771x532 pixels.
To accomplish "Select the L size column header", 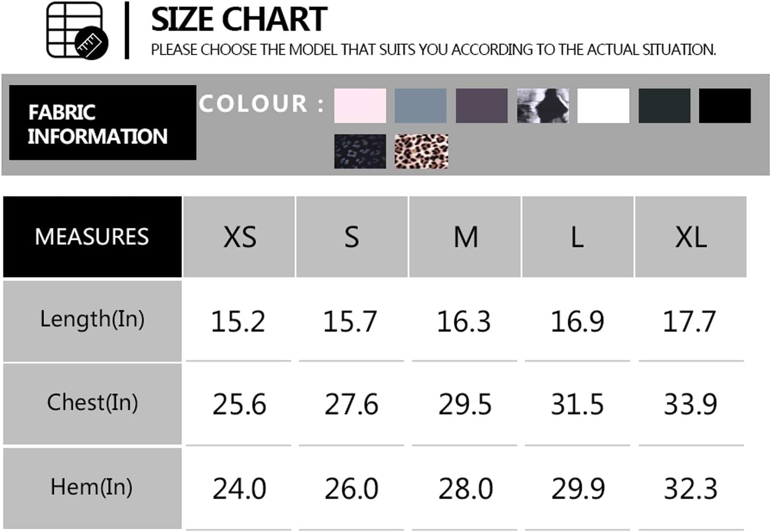I will pyautogui.click(x=578, y=237).
